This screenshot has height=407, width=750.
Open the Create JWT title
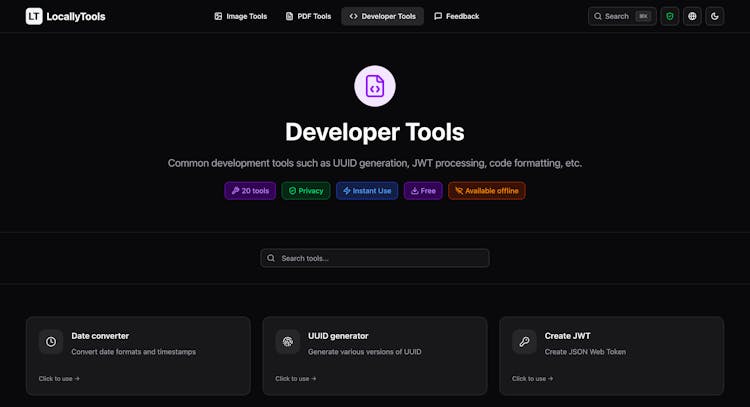[567, 336]
